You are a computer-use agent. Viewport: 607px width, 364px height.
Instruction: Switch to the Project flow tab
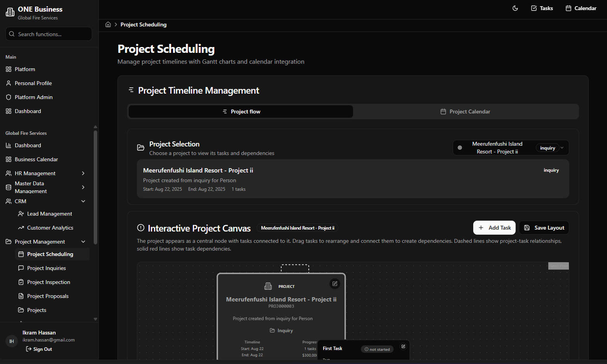(x=241, y=111)
